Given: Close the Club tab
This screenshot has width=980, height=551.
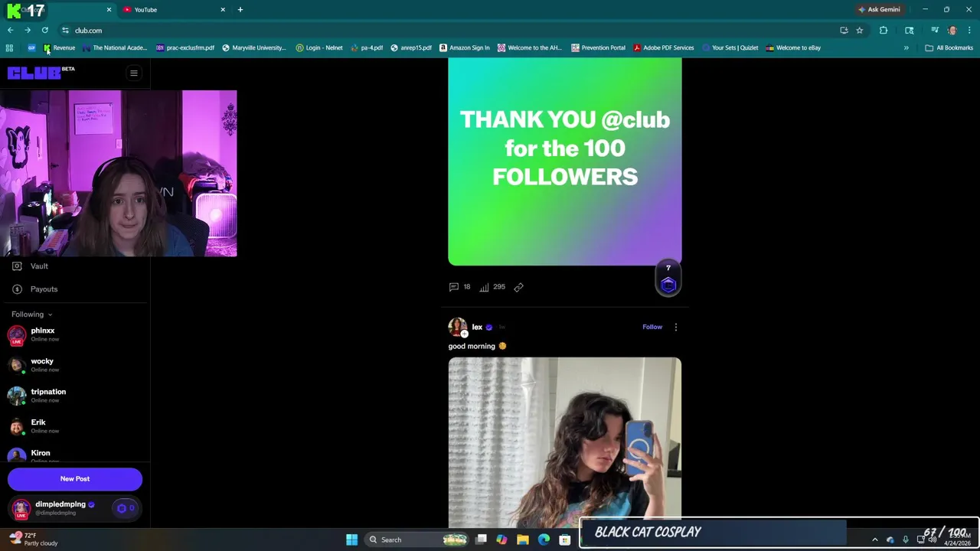Looking at the screenshot, I should [109, 10].
